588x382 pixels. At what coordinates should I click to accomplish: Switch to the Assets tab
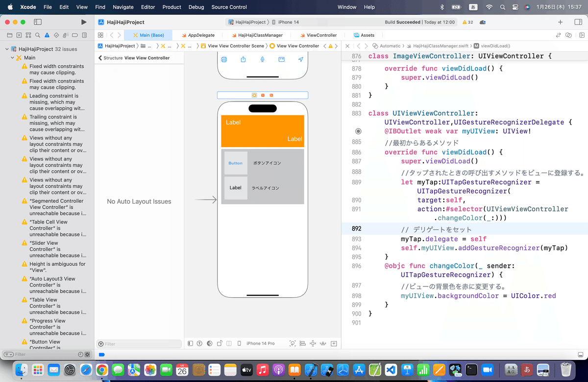[x=364, y=35]
